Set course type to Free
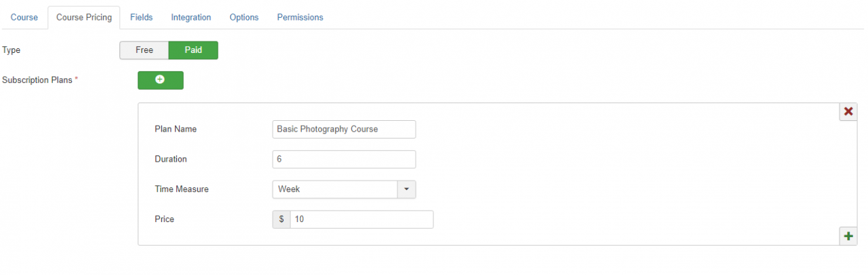Screen dimensions: 868x275 click(144, 50)
